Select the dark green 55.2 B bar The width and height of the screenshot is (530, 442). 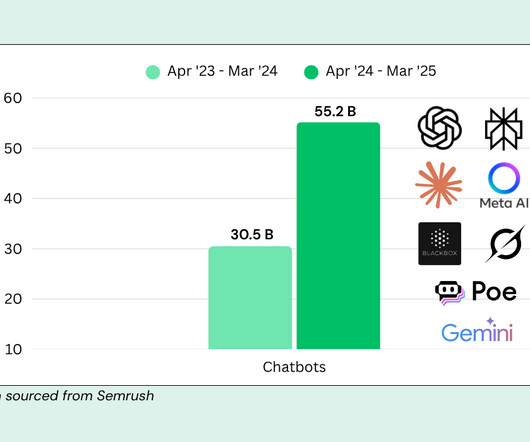click(338, 236)
